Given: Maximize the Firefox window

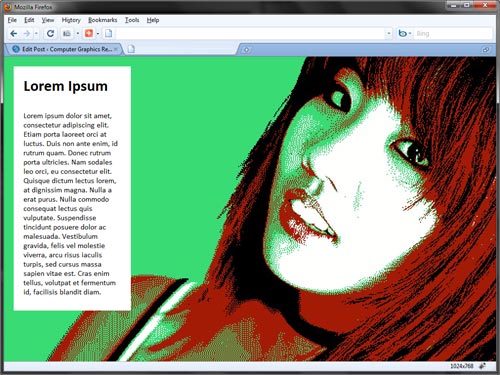Looking at the screenshot, I should [467, 5].
